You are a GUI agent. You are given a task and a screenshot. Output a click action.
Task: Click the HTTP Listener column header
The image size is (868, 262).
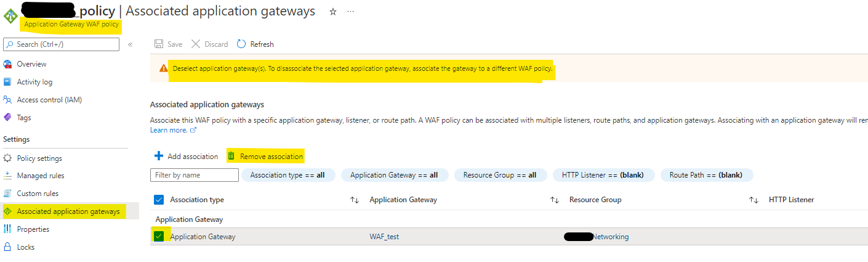(x=792, y=200)
